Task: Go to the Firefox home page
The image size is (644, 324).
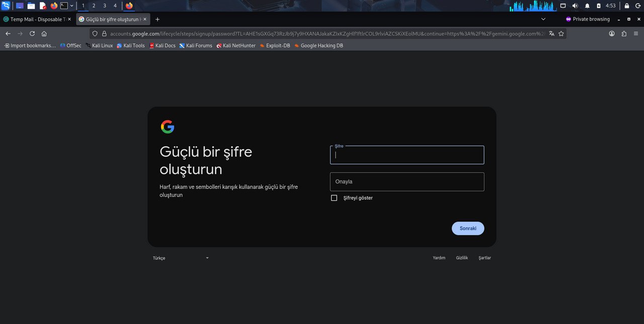Action: coord(44,34)
